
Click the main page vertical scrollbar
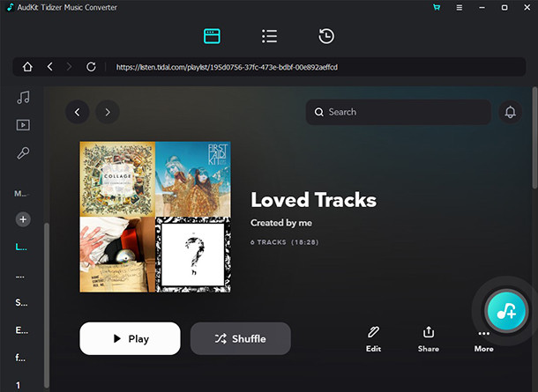pyautogui.click(x=534, y=137)
